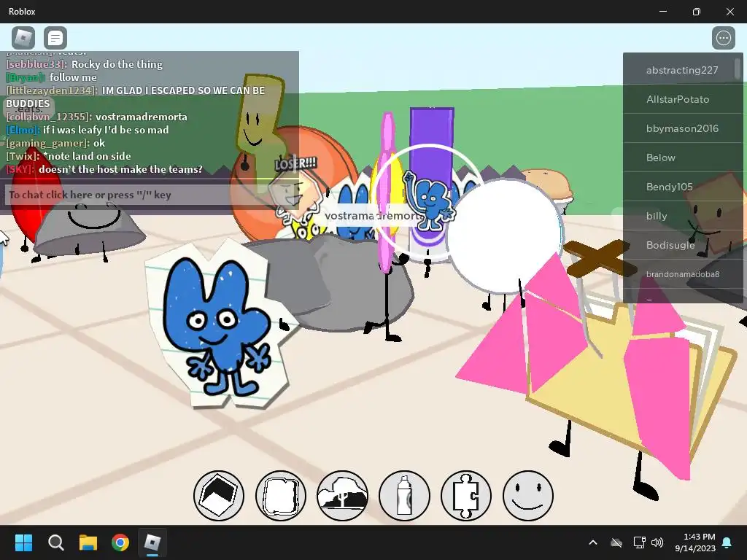Click Bryan name in chat
Screen dimensions: 747x560
[x=26, y=77]
